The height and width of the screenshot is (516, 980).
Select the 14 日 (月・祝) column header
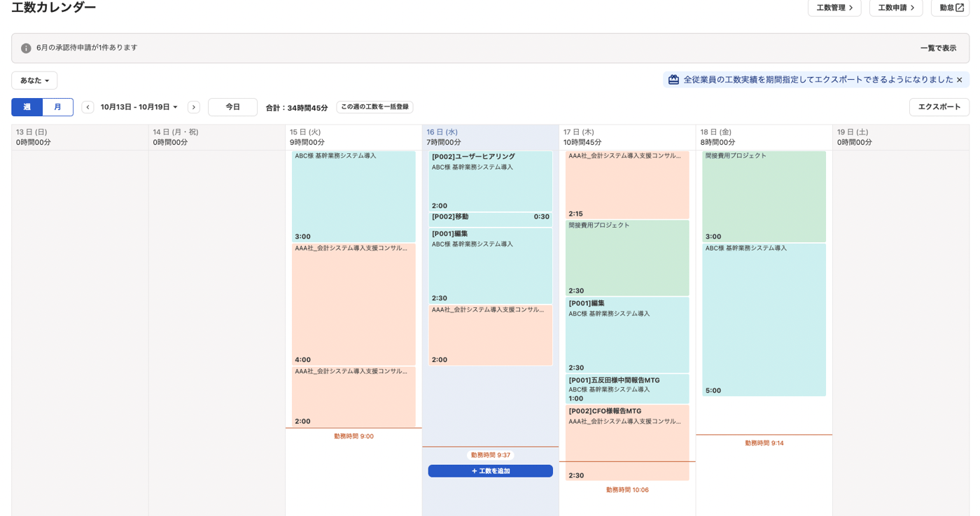tap(217, 137)
